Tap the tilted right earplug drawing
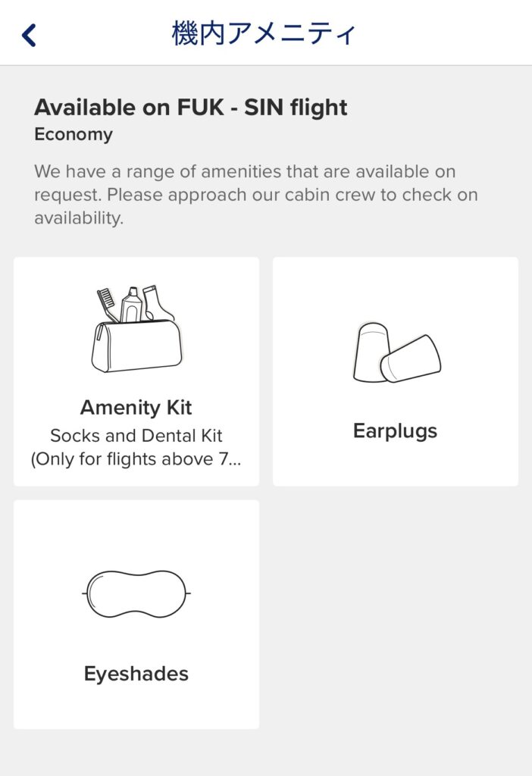Screen dimensions: 532x776 coord(412,359)
